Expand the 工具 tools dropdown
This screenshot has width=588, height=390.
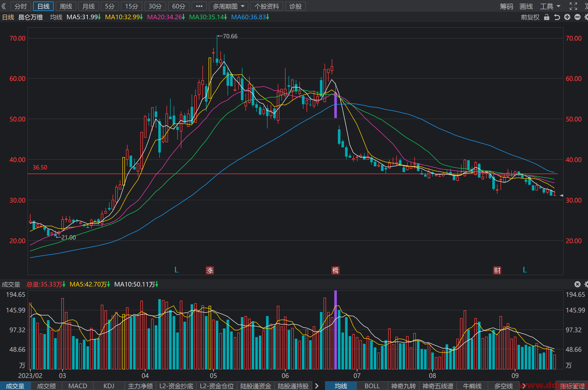(x=550, y=6)
